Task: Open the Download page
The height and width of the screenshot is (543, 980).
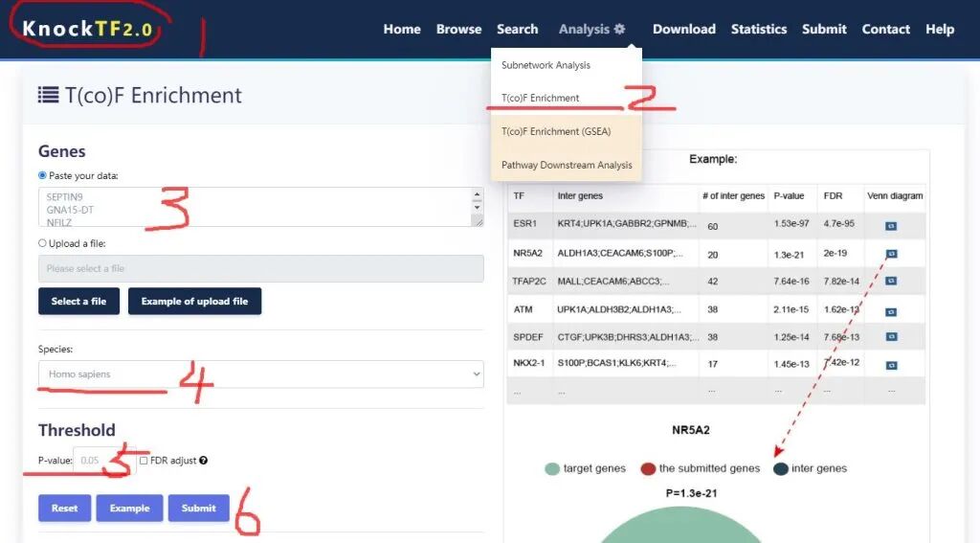Action: (x=683, y=29)
